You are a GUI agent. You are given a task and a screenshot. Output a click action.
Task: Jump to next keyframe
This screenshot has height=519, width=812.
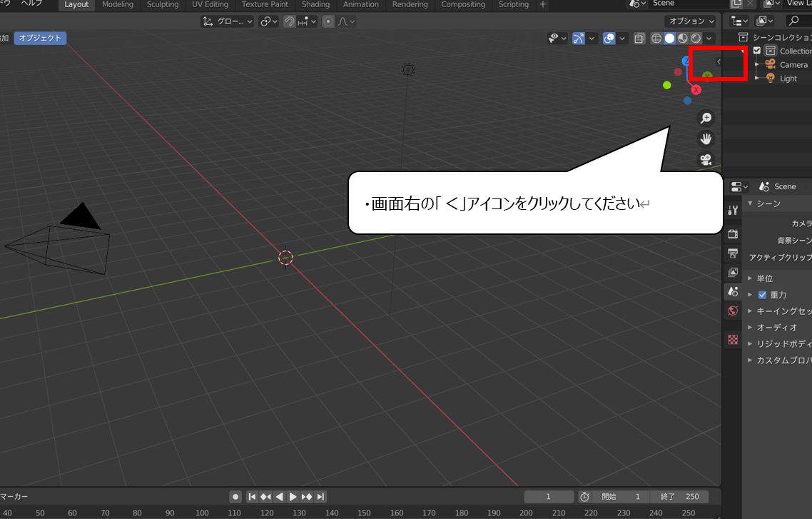[x=307, y=497]
